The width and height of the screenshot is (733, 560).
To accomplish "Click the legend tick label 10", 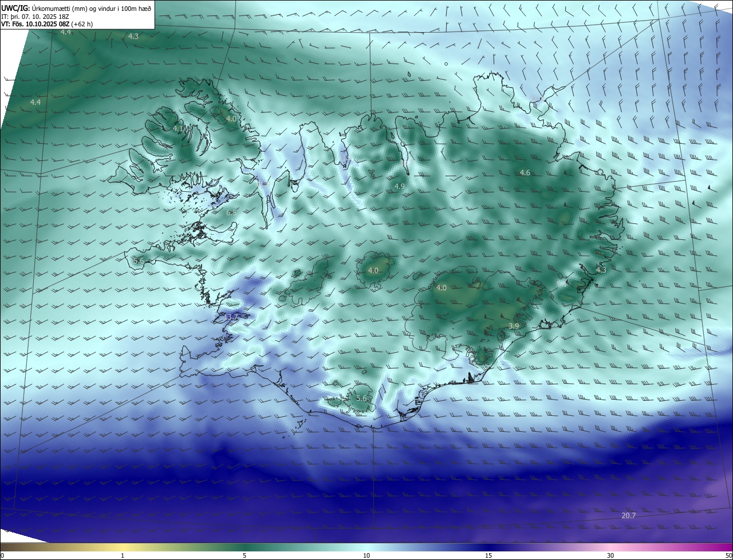I will coord(366,555).
